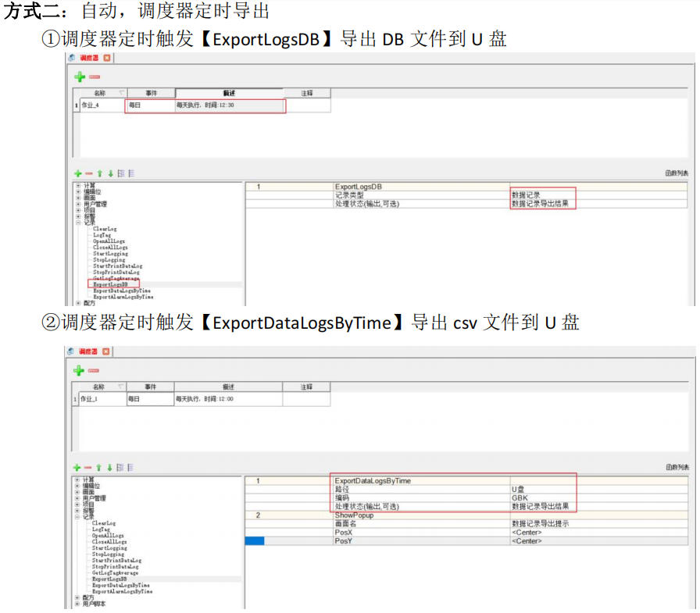Image resolution: width=700 pixels, height=613 pixels.
Task: Click 数据记录导出提示 value of 画面名
Action: 540,524
